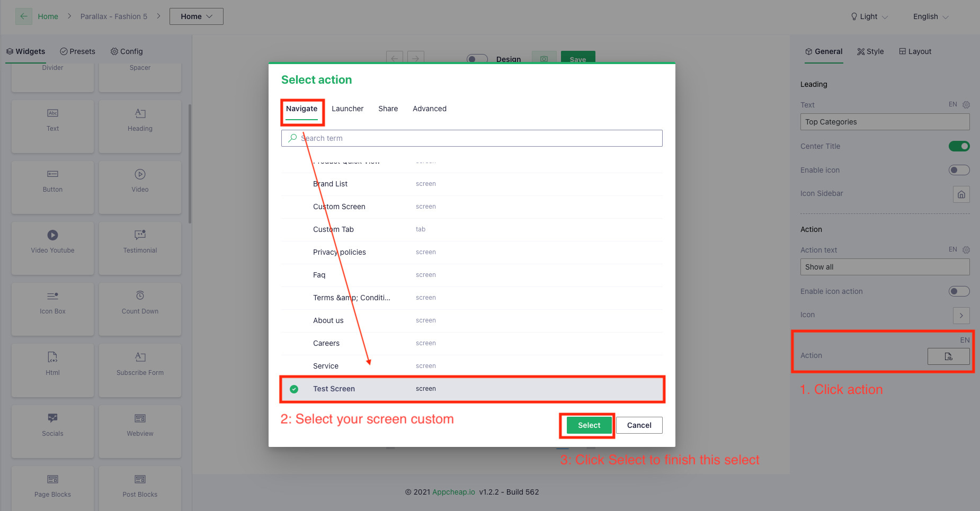
Task: Switch to the Launcher tab
Action: (x=347, y=109)
